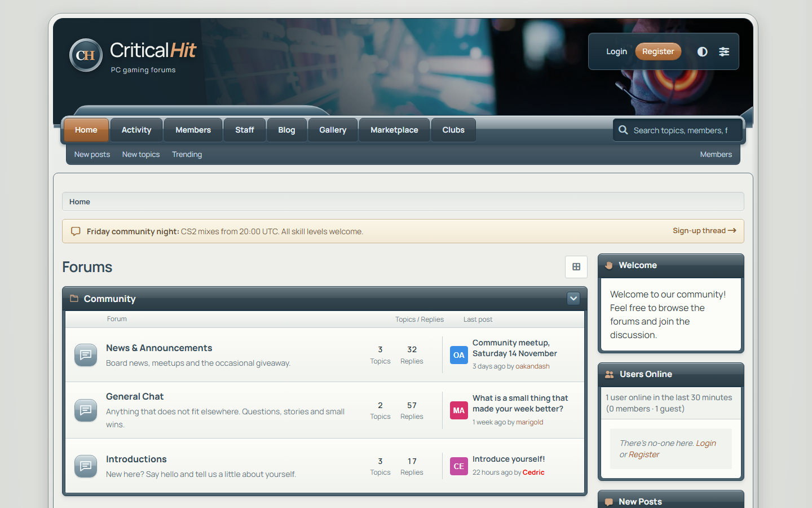
Task: Open the Staff tab
Action: point(245,130)
